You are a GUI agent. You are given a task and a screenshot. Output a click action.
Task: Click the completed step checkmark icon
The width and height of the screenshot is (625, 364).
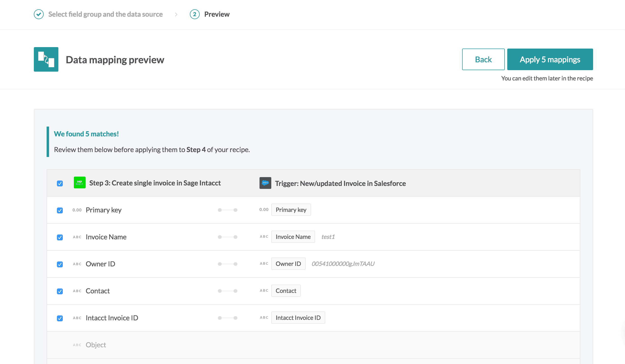39,14
